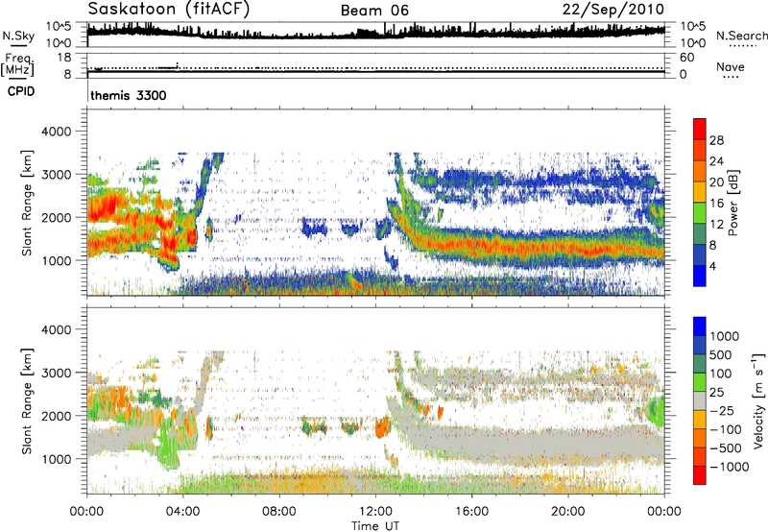Click the 'Power [dB]' color bar title
The image size is (768, 532).
(733, 203)
